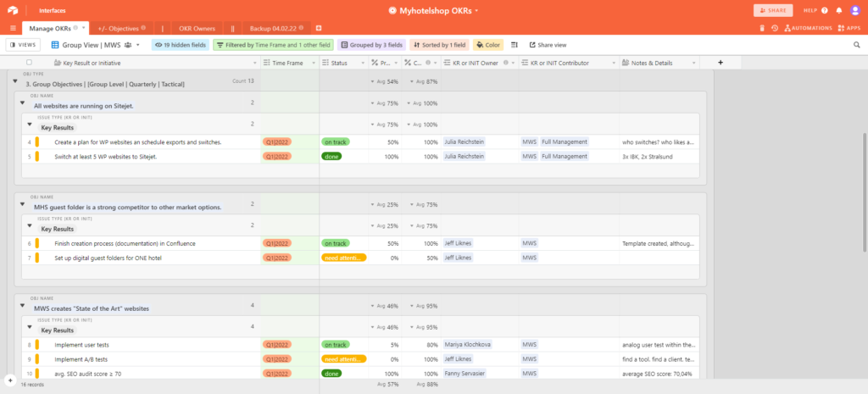Viewport: 868px width, 394px height.
Task: Toggle the Views sidebar
Action: click(23, 44)
